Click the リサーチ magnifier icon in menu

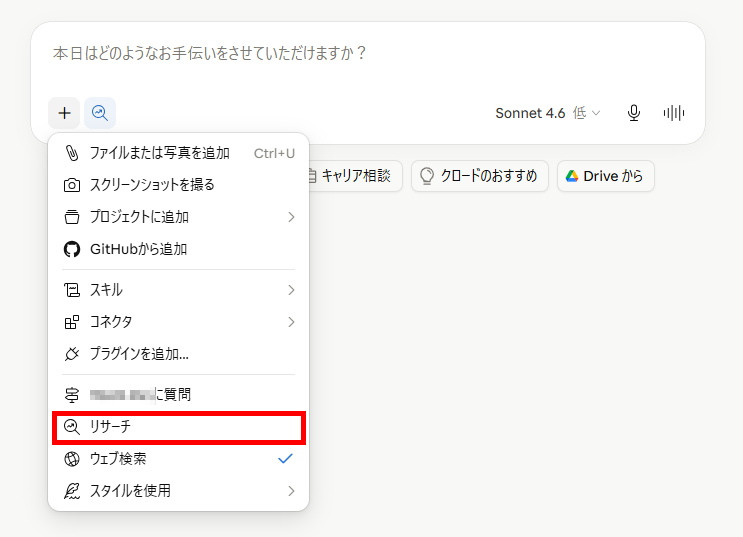[x=72, y=427]
